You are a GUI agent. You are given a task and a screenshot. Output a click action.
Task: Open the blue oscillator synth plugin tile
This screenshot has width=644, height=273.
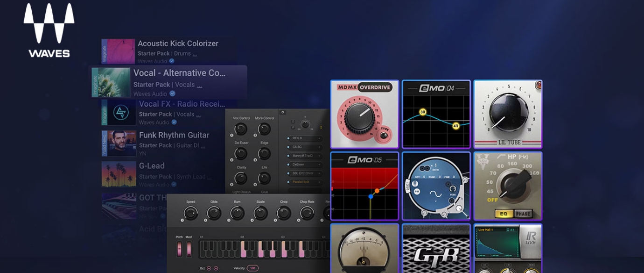click(x=436, y=186)
